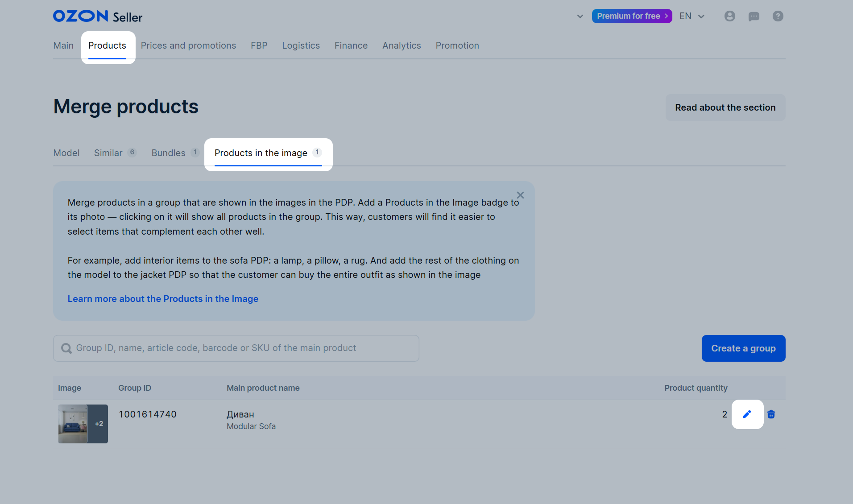Open the Analytics menu item
Viewport: 853px width, 504px height.
coord(402,45)
